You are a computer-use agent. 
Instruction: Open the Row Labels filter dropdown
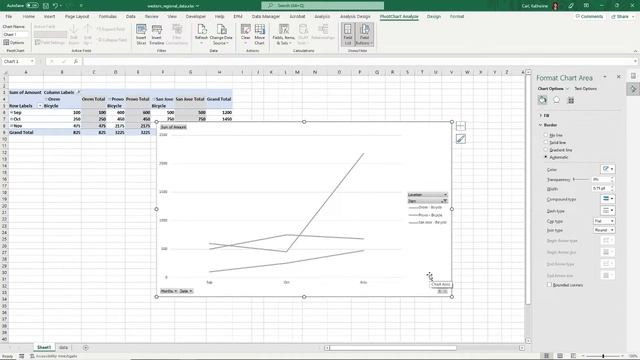click(40, 106)
